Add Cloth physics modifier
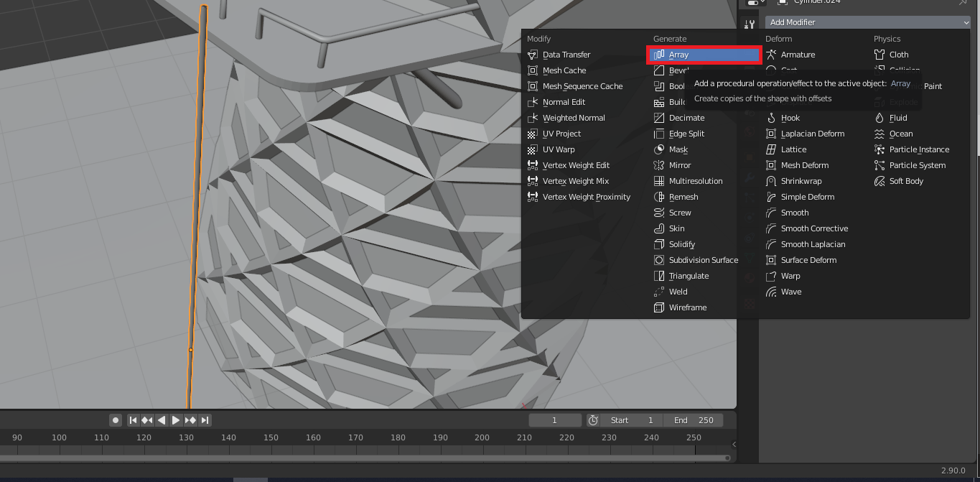This screenshot has height=482, width=980. pos(899,55)
